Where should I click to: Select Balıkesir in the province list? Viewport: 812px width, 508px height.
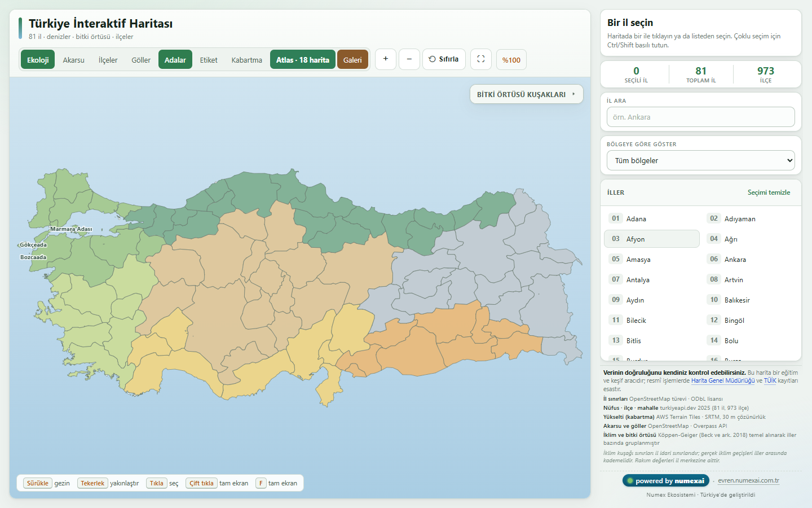750,300
